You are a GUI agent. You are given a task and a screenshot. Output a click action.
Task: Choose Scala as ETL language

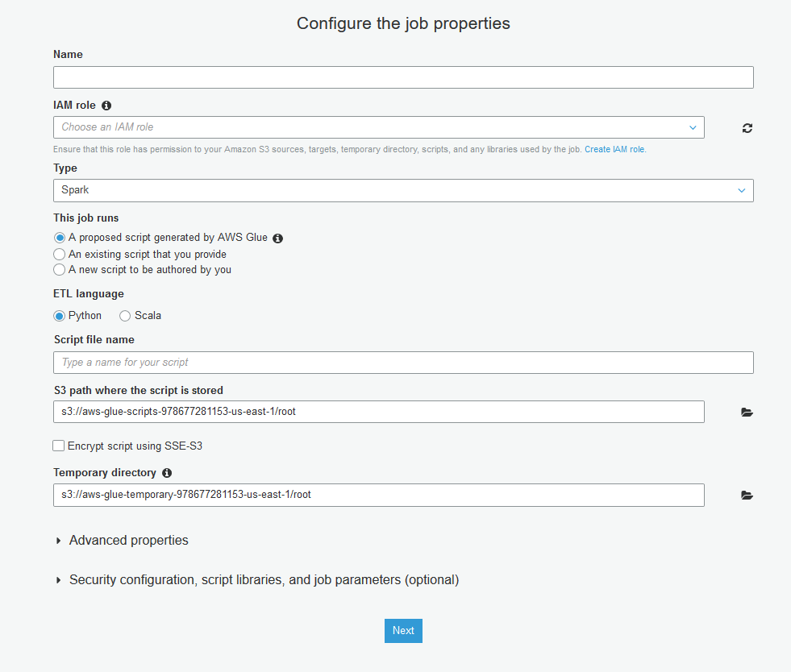click(x=125, y=316)
